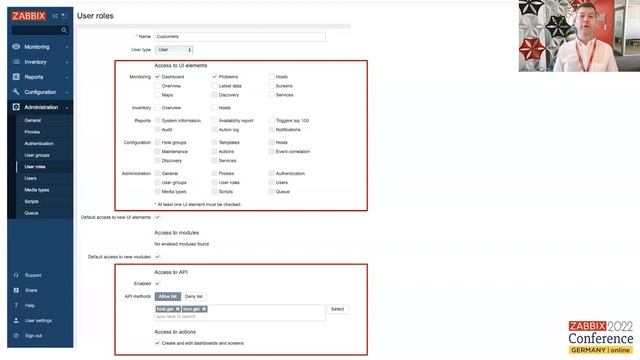640x360 pixels.
Task: Check the System information checkbox
Action: coord(157,120)
